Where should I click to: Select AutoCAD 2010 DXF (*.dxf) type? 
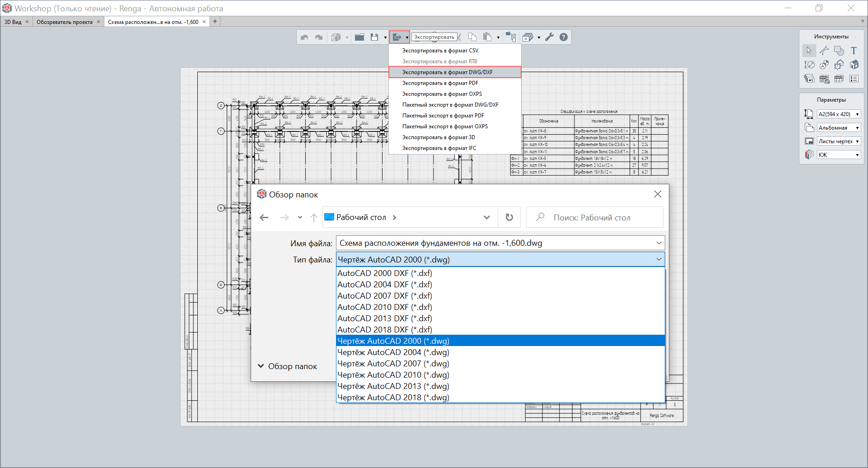501,307
